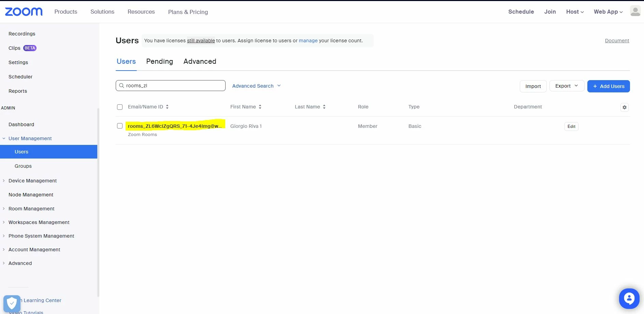Click Join in the header

pyautogui.click(x=550, y=12)
